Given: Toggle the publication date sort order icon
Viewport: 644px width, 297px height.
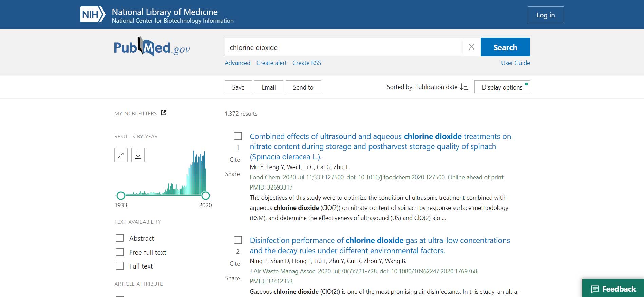Looking at the screenshot, I should tap(464, 87).
